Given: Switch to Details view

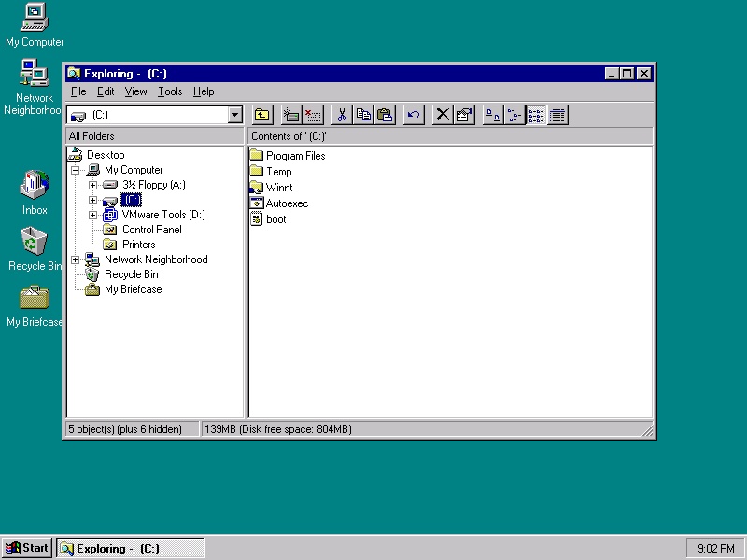Looking at the screenshot, I should point(557,115).
